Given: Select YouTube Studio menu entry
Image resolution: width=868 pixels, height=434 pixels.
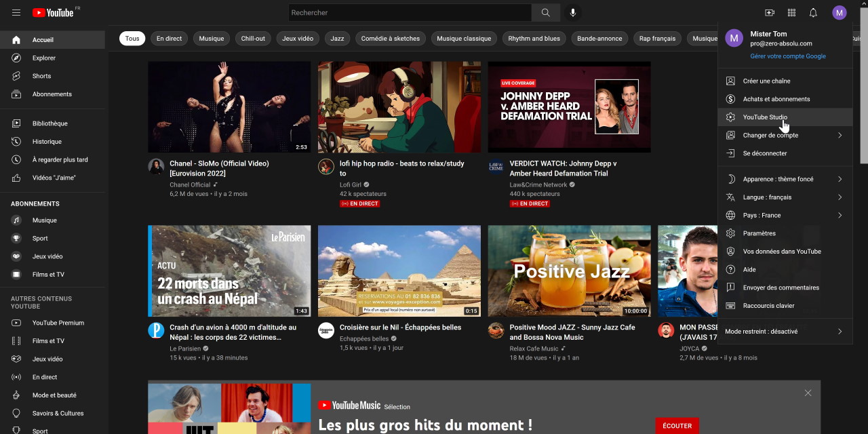Looking at the screenshot, I should 765,117.
